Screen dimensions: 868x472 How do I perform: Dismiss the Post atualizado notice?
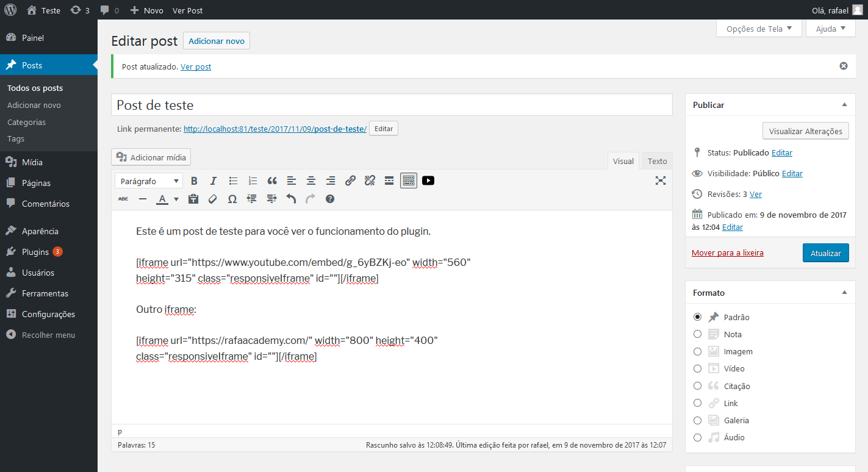coord(844,66)
